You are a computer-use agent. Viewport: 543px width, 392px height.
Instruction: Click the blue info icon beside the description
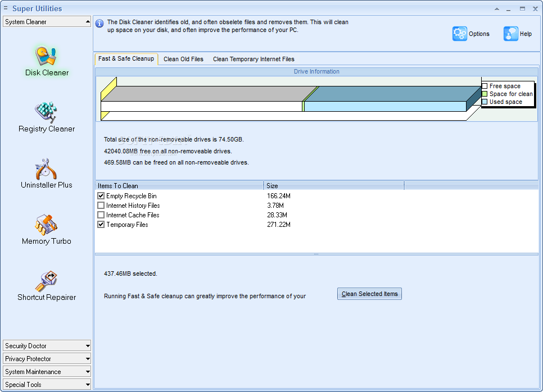coord(99,24)
